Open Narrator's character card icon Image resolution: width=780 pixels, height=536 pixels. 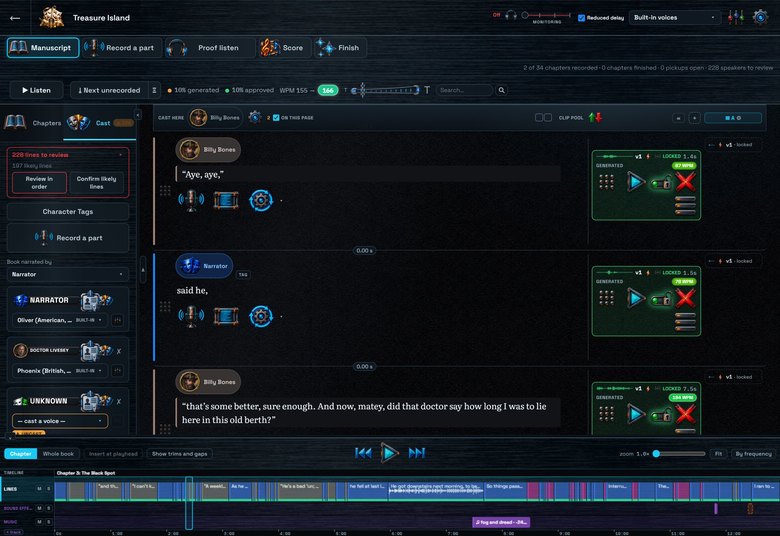pyautogui.click(x=90, y=300)
